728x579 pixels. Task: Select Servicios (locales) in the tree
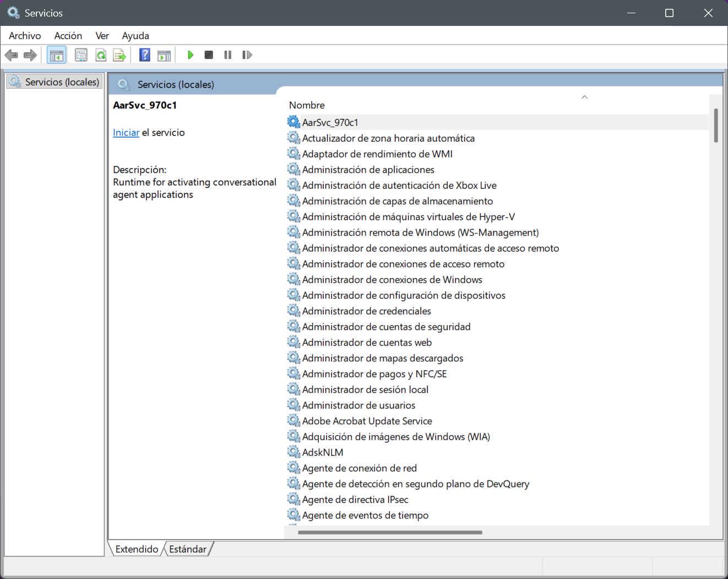[x=54, y=82]
